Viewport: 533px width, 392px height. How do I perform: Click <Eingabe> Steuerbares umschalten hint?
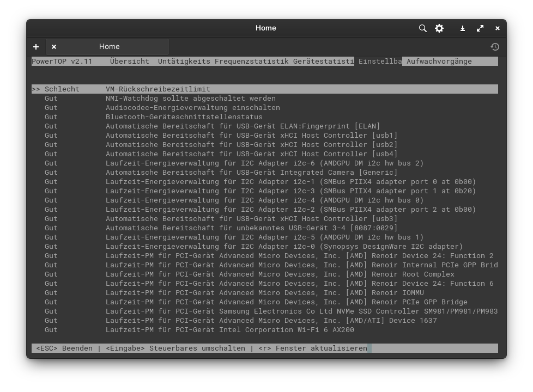(175, 348)
